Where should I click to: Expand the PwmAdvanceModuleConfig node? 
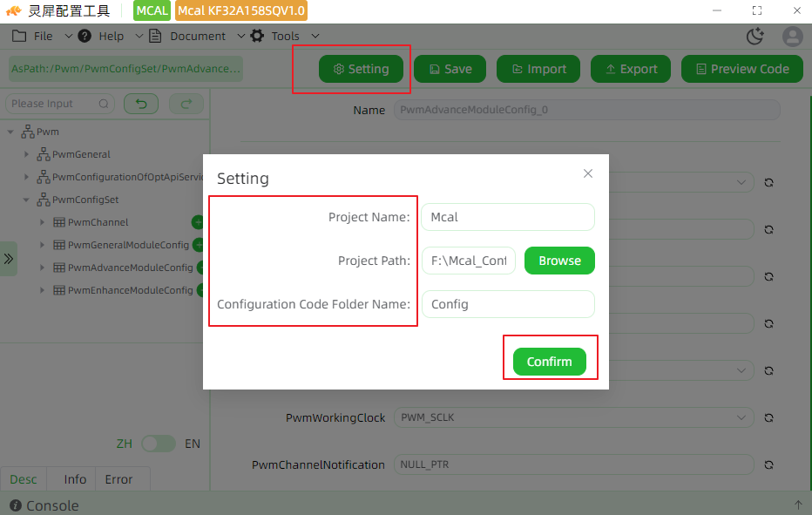tap(42, 268)
